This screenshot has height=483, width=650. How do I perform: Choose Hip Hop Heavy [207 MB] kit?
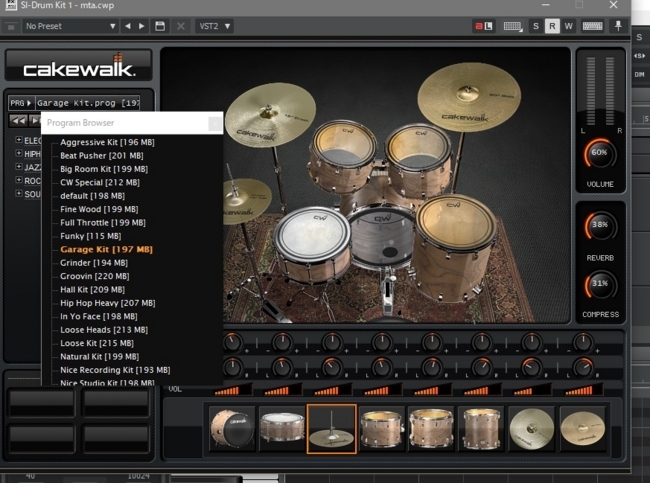tap(107, 303)
